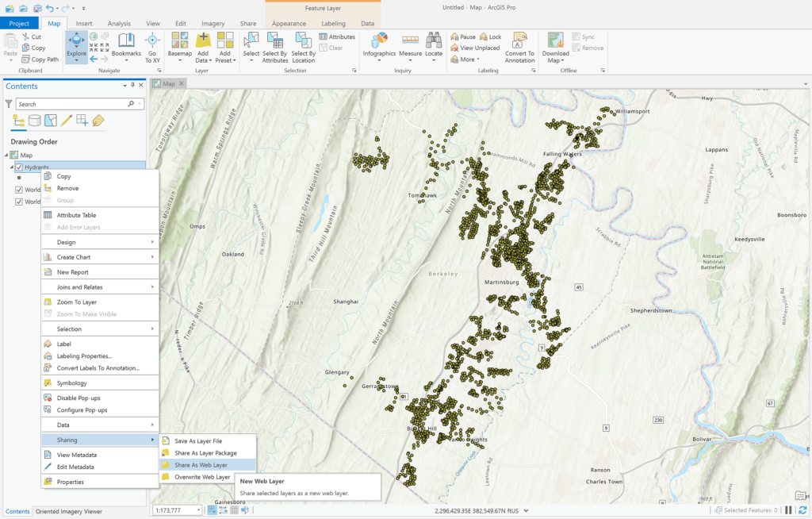Click the Infographics tool icon
The width and height of the screenshot is (812, 519).
point(379,40)
